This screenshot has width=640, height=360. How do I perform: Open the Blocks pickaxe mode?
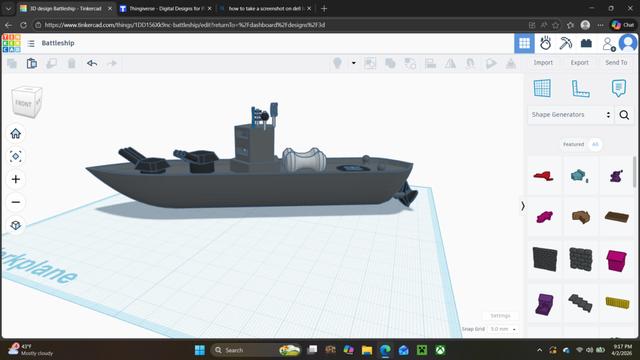click(x=566, y=43)
